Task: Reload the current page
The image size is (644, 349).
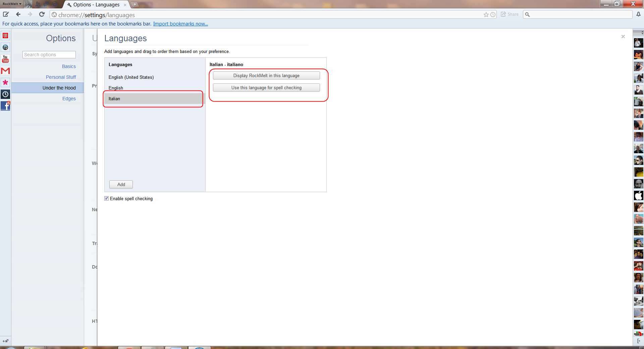Action: (42, 14)
